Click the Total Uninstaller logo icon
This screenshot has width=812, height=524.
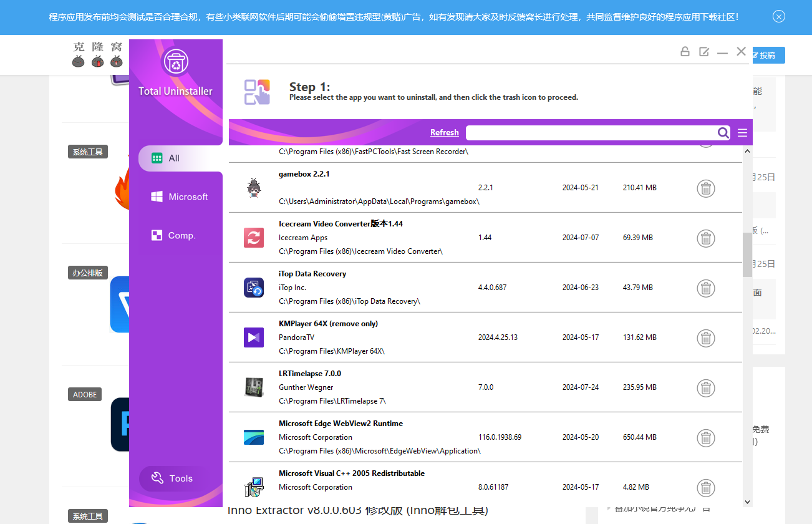pos(175,63)
